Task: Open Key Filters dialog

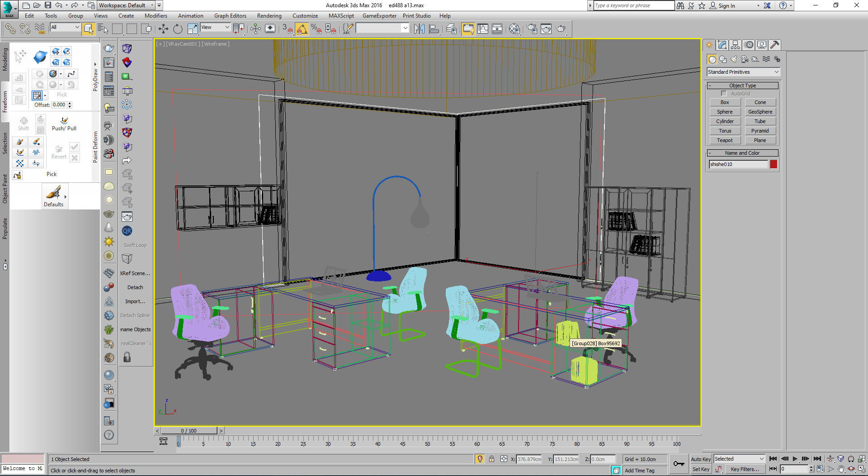Action: [745, 469]
